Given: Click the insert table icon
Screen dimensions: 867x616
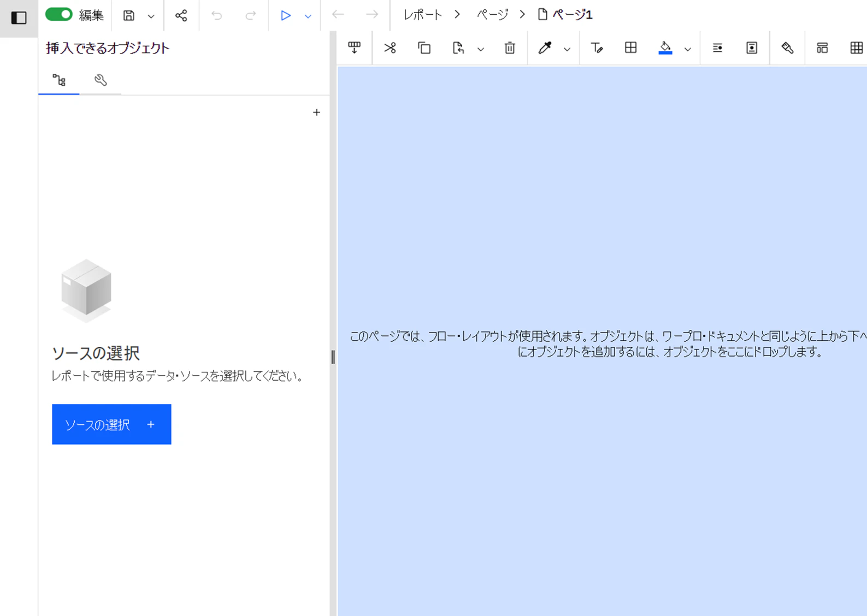Looking at the screenshot, I should point(857,48).
